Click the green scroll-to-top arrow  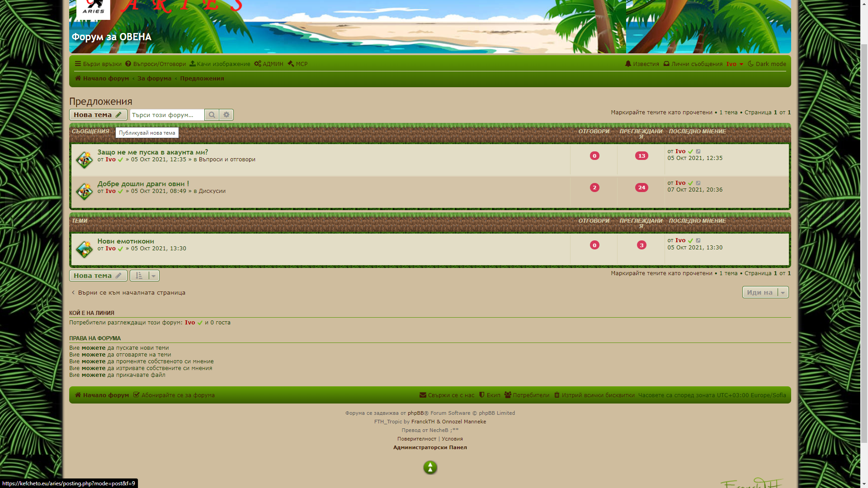(x=430, y=467)
